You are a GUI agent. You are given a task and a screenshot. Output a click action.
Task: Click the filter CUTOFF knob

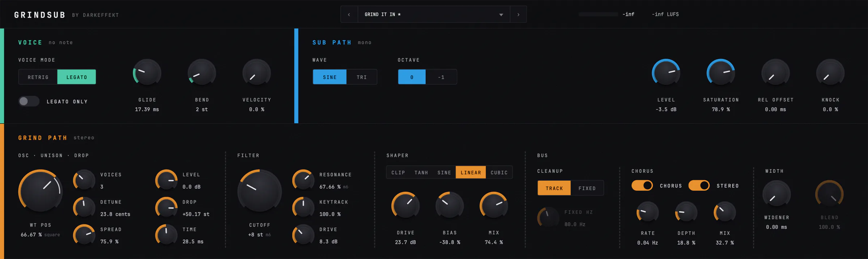coord(259,191)
